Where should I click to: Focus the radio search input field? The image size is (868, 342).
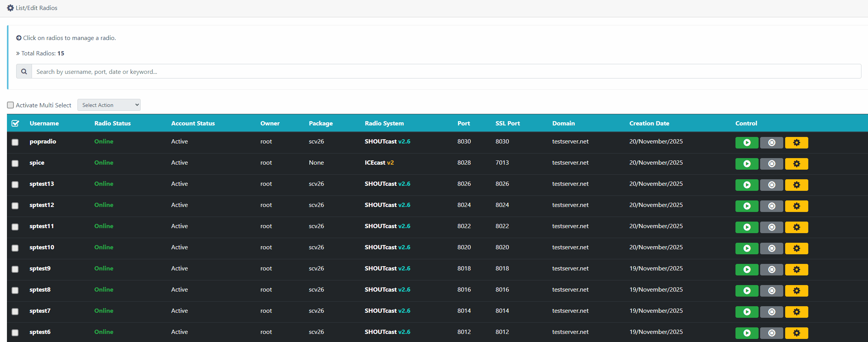tap(446, 72)
